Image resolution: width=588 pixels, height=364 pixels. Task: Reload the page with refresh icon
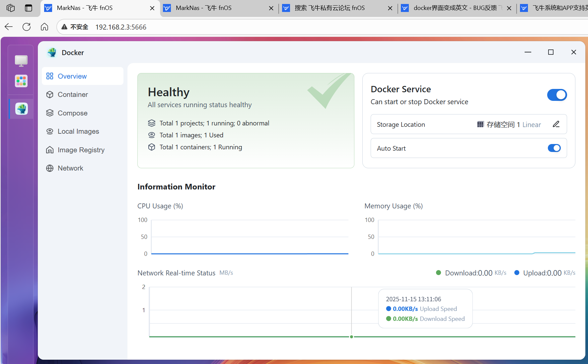click(27, 27)
